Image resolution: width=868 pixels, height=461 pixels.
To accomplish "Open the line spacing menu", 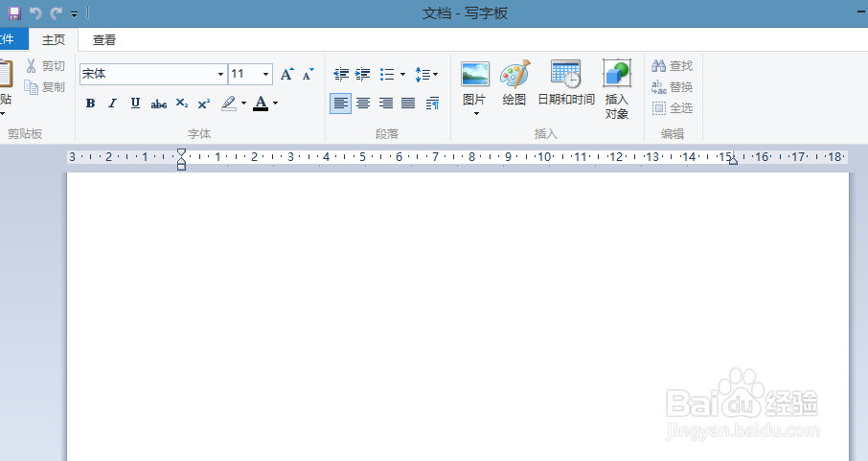I will tap(426, 74).
